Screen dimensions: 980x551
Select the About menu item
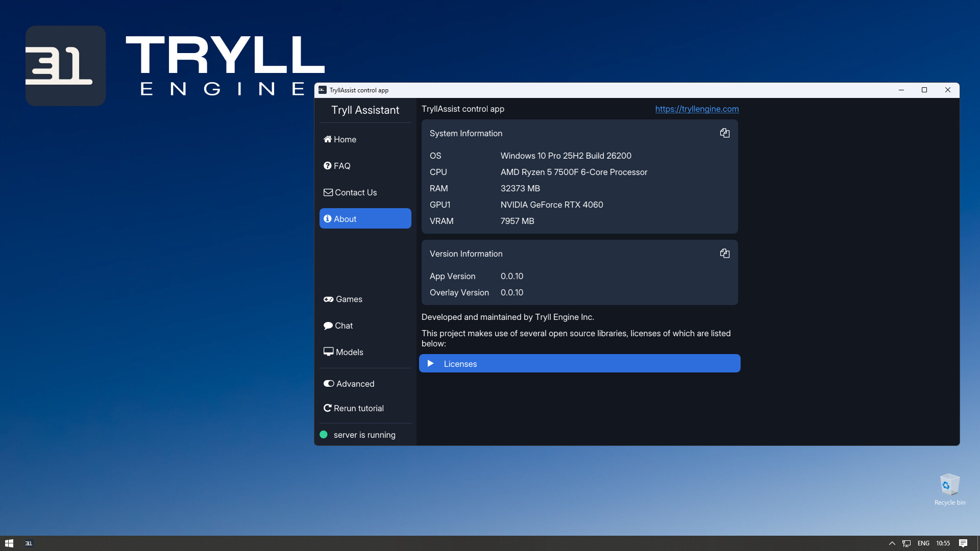pos(365,218)
